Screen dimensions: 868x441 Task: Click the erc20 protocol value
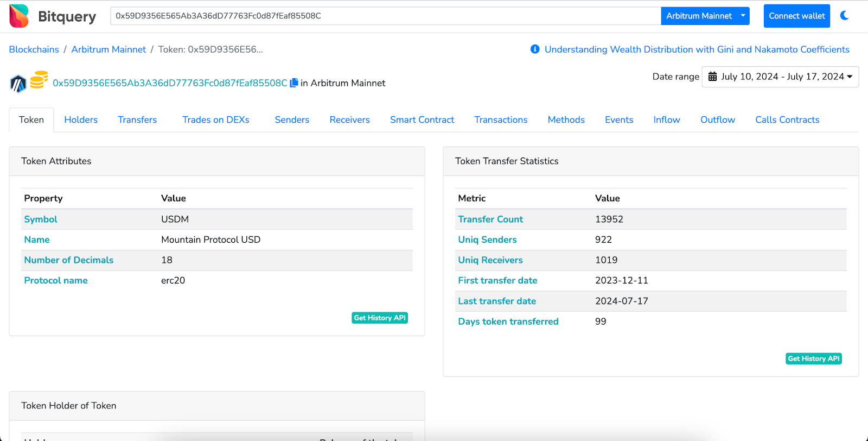[173, 281]
